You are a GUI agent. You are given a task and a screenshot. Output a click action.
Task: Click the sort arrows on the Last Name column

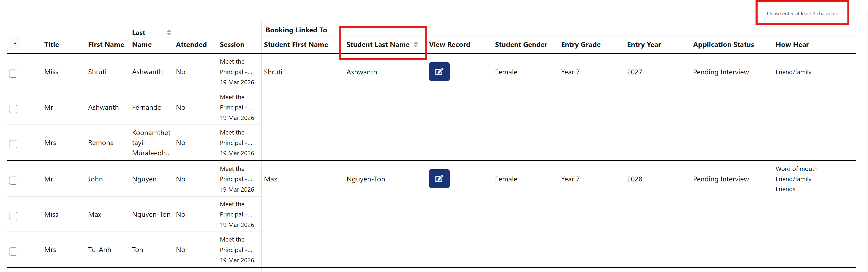(168, 32)
